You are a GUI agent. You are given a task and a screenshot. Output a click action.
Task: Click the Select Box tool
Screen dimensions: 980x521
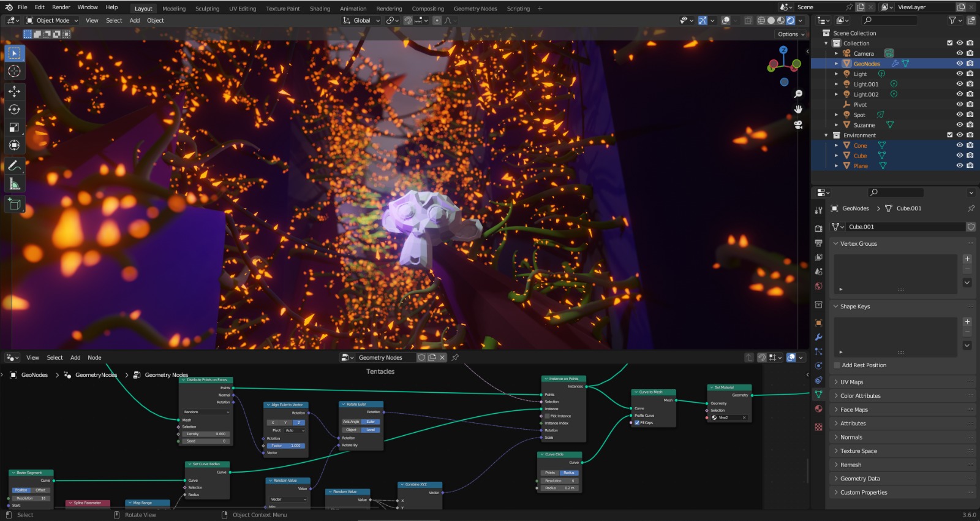14,53
